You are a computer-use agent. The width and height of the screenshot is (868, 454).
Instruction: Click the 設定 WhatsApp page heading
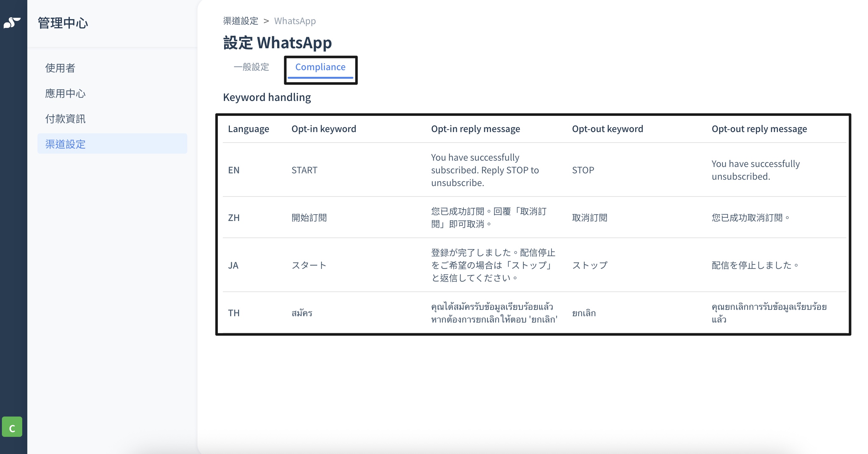point(277,43)
